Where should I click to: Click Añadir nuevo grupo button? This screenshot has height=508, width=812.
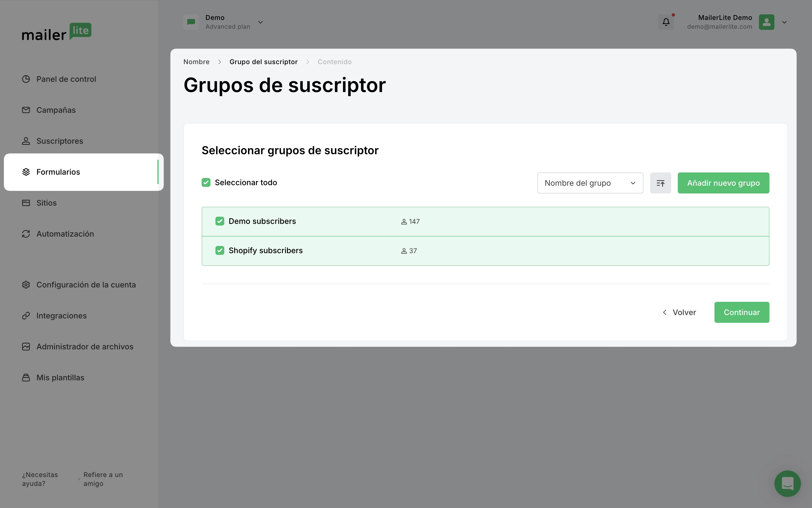pos(723,183)
